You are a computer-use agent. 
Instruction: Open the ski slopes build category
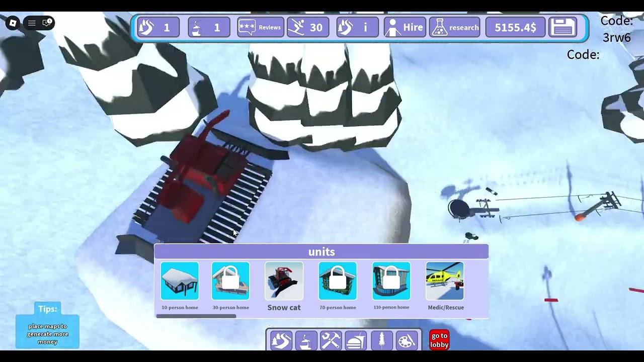click(281, 341)
